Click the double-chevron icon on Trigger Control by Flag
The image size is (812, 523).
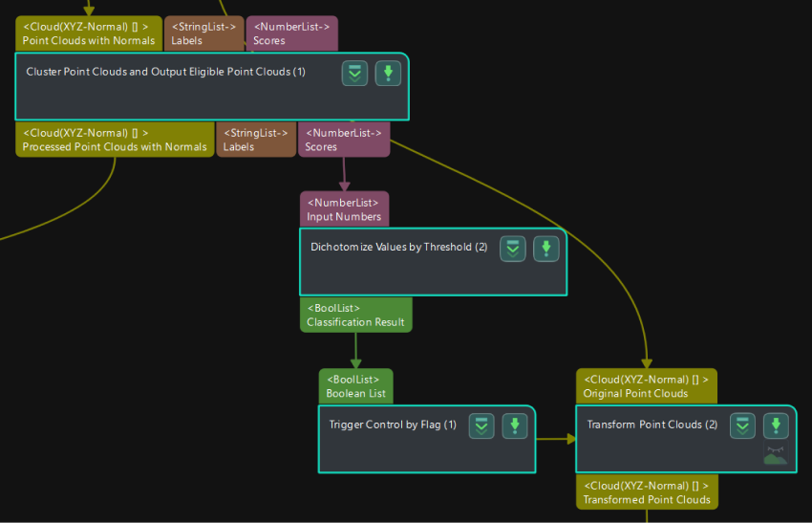(481, 426)
